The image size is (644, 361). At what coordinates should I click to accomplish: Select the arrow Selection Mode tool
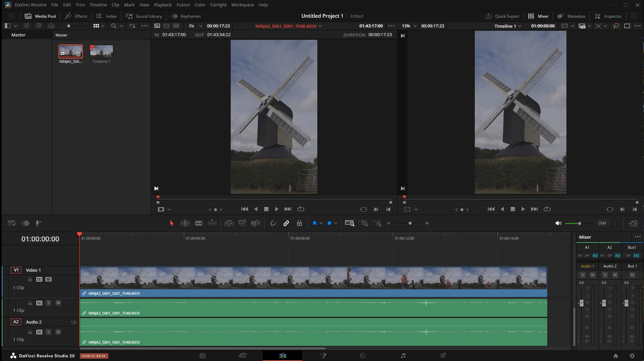point(172,223)
